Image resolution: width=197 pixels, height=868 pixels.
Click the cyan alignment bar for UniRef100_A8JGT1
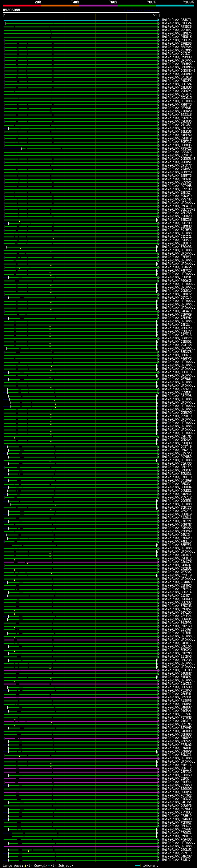81,20
